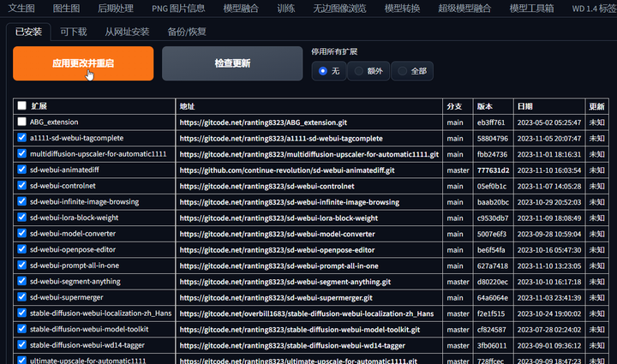Click date 2023-11-05 20:07:47
The height and width of the screenshot is (364, 617).
point(549,139)
